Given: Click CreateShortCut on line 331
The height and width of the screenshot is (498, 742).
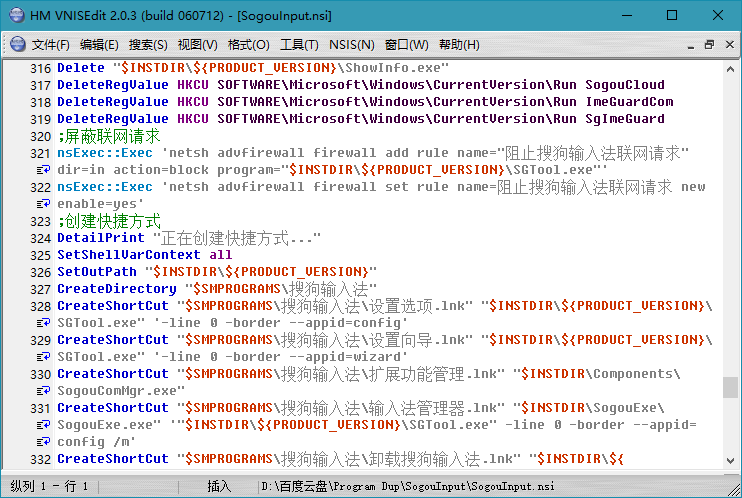Looking at the screenshot, I should 113,409.
